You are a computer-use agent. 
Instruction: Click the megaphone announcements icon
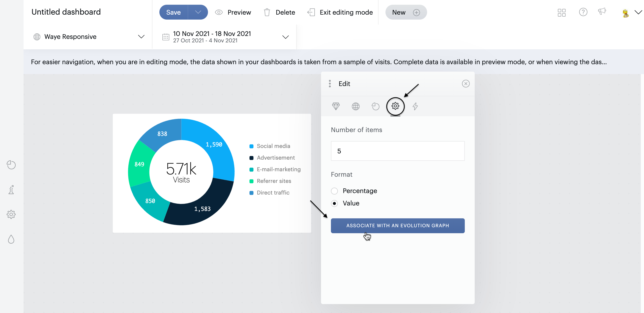(x=602, y=11)
